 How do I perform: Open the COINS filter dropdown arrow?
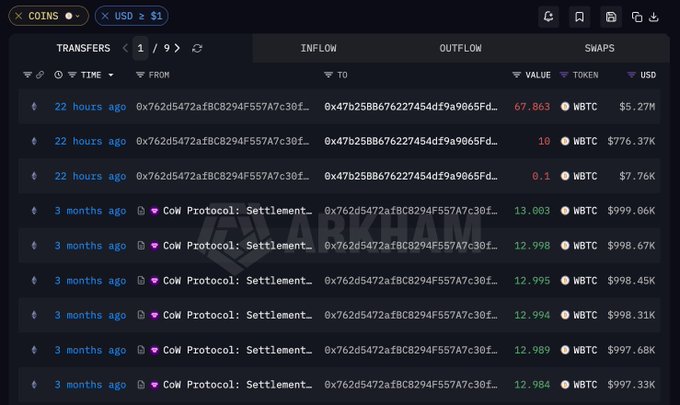pos(78,16)
